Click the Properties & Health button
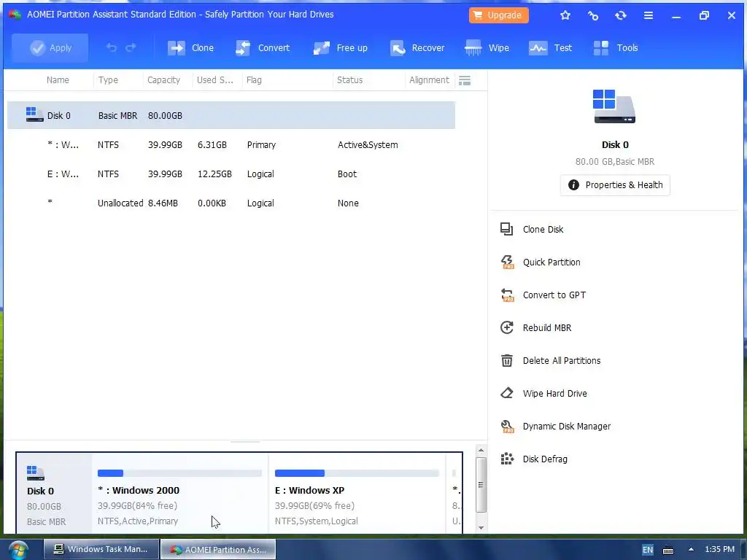Screen dimensions: 747x560 (x=615, y=184)
